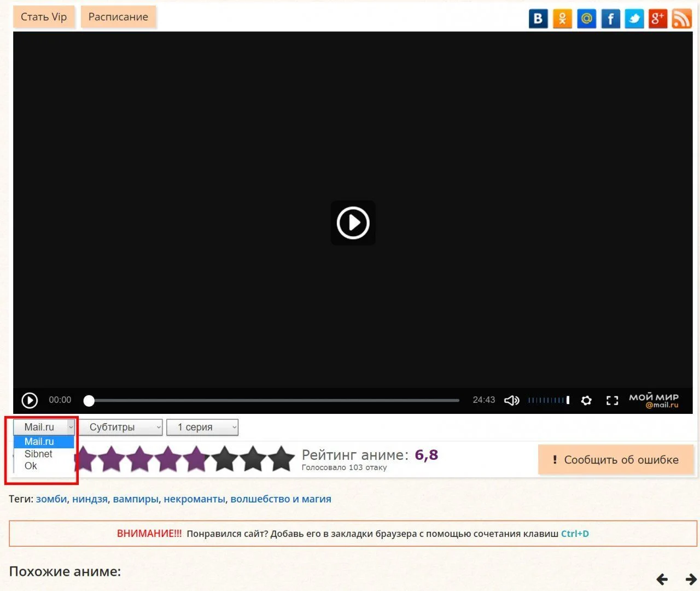Adjust the volume level bar
This screenshot has height=591, width=700.
[549, 400]
